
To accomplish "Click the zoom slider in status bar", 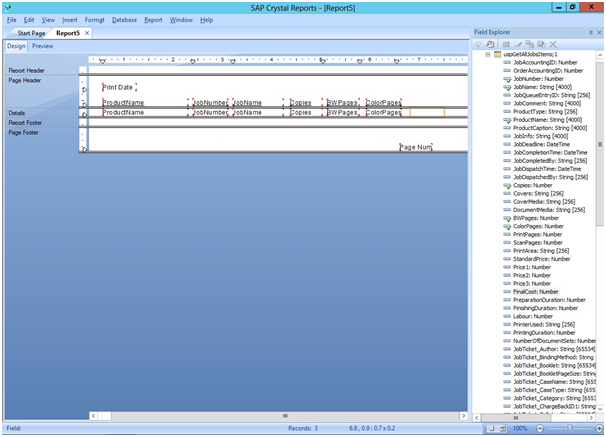I will 570,428.
